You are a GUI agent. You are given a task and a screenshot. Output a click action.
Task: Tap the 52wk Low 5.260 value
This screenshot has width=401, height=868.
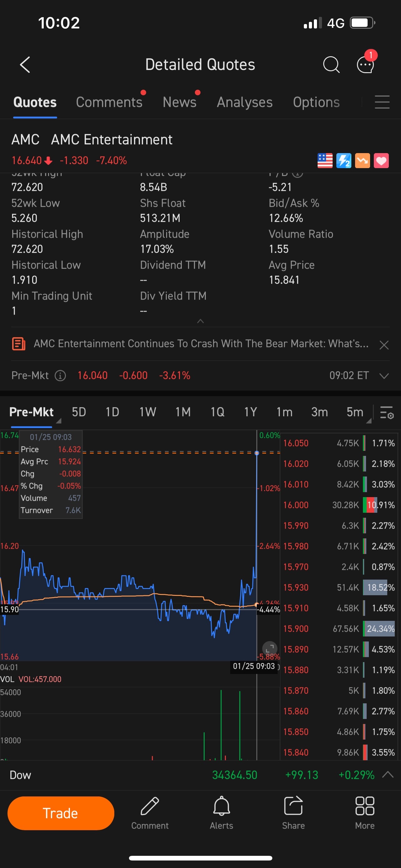coord(24,218)
